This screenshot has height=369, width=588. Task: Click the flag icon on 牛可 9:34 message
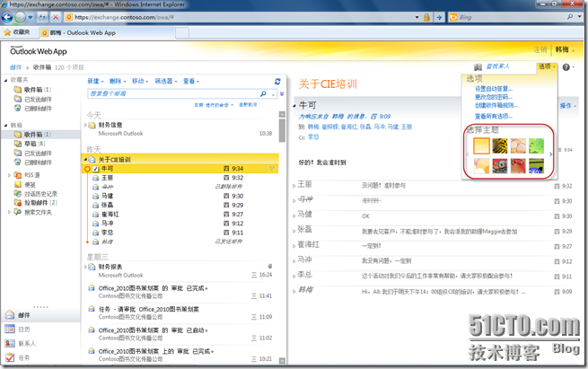click(x=272, y=169)
